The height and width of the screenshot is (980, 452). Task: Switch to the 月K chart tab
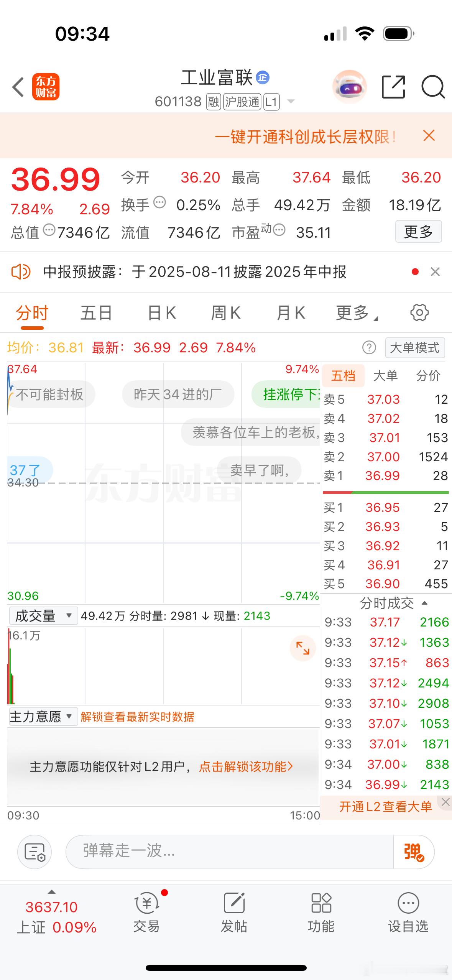click(x=291, y=313)
